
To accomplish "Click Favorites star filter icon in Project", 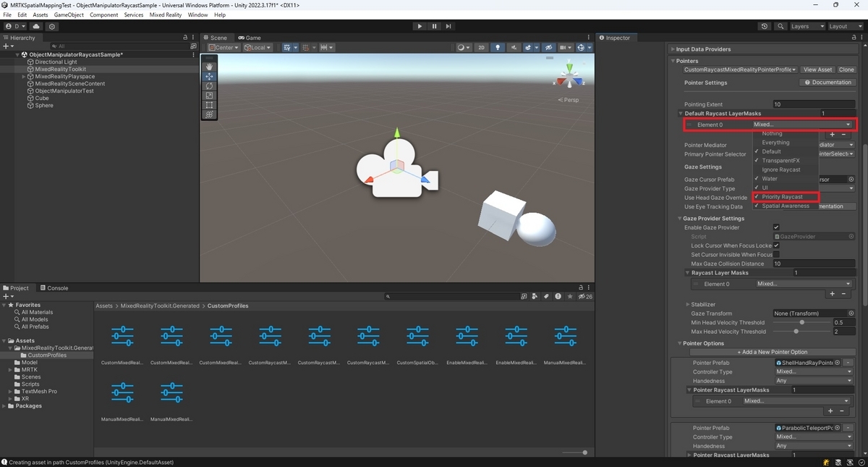I will click(x=570, y=296).
